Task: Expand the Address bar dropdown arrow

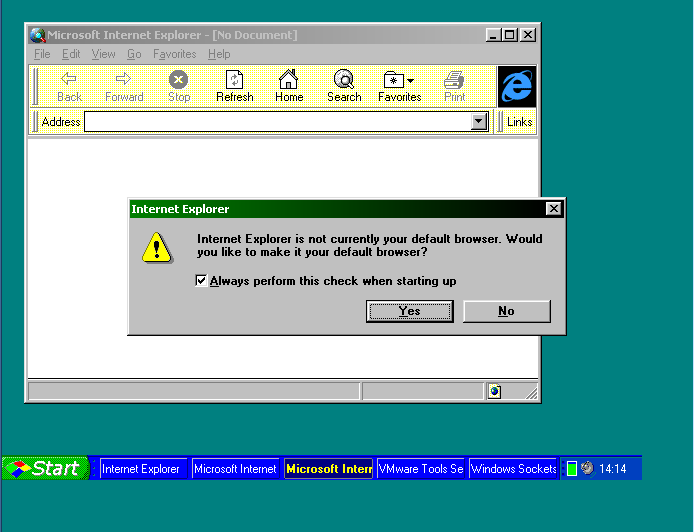Action: (479, 122)
